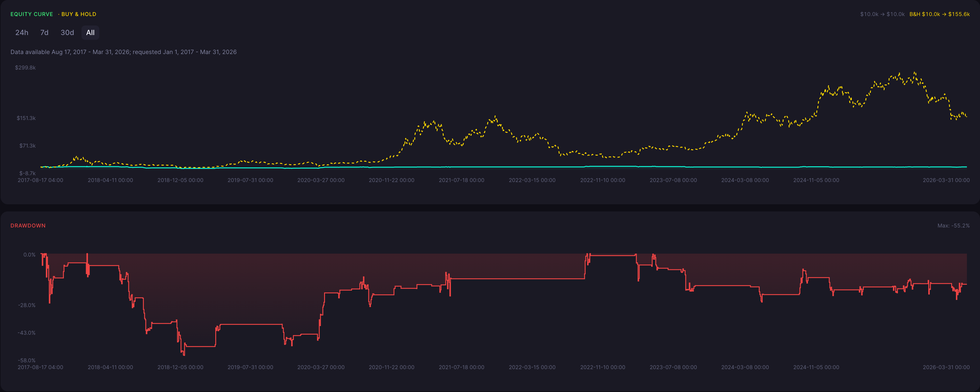Click equity chart date 2020-03-27 00:00
This screenshot has height=392, width=980.
click(321, 181)
